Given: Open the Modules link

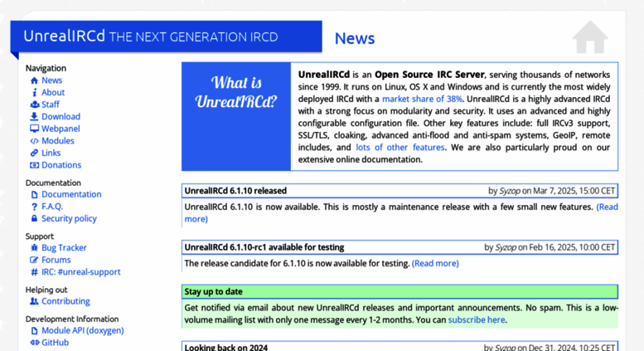Looking at the screenshot, I should pos(58,140).
